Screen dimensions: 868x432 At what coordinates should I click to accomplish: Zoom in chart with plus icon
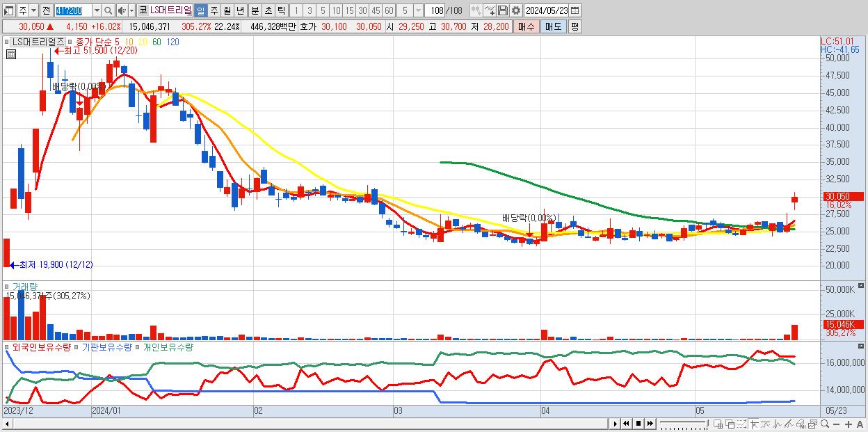(849, 424)
